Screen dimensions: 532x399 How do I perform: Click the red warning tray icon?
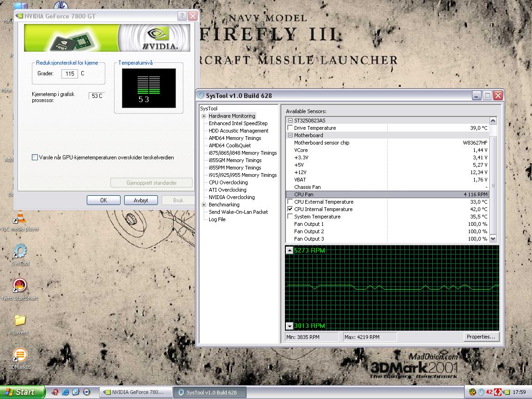click(x=498, y=392)
